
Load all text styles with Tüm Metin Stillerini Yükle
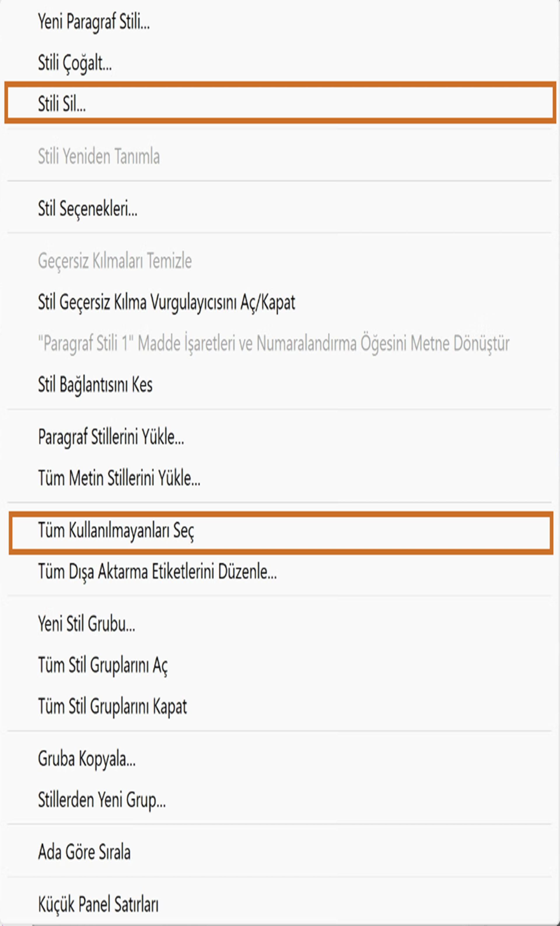(x=119, y=478)
